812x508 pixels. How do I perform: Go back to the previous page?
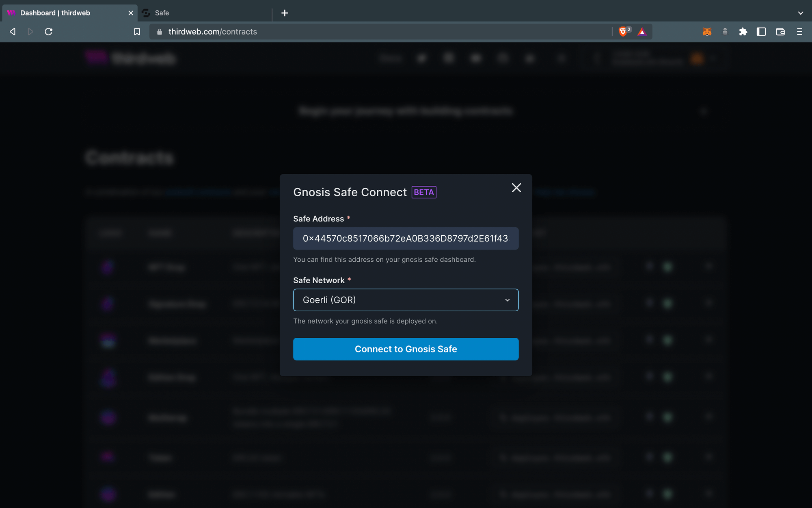12,32
